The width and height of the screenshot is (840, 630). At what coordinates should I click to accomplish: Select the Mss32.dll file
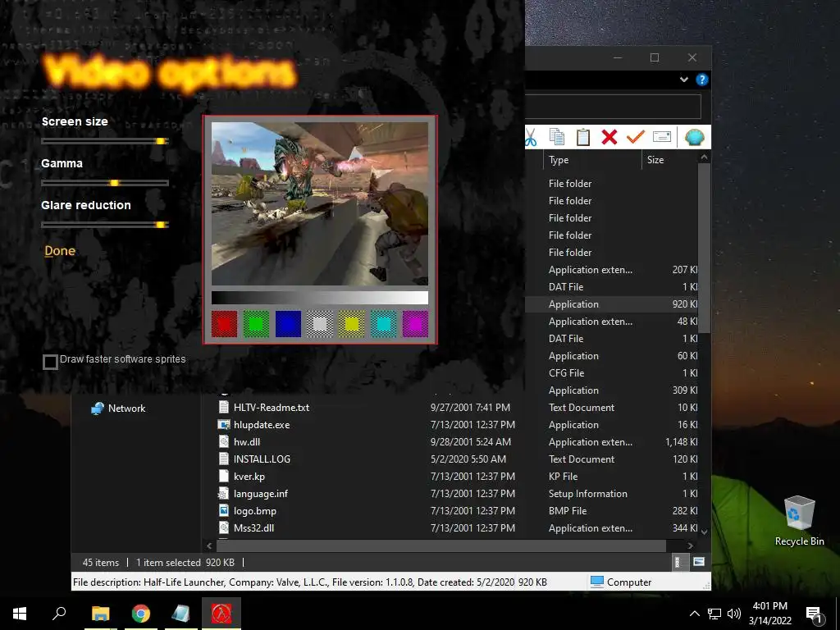(253, 527)
